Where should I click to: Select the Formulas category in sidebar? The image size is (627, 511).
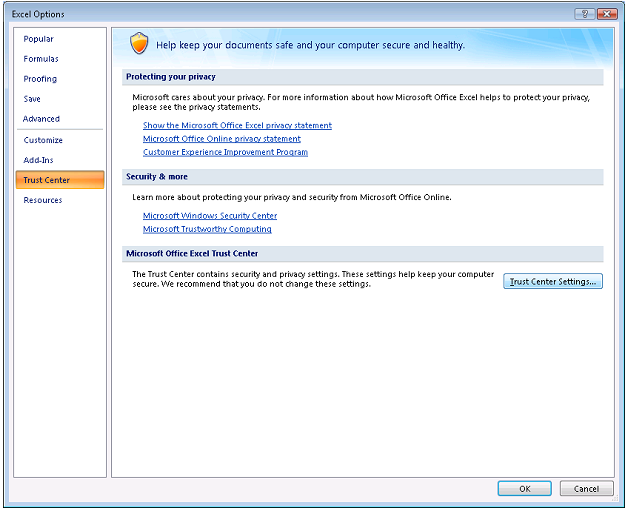point(41,59)
